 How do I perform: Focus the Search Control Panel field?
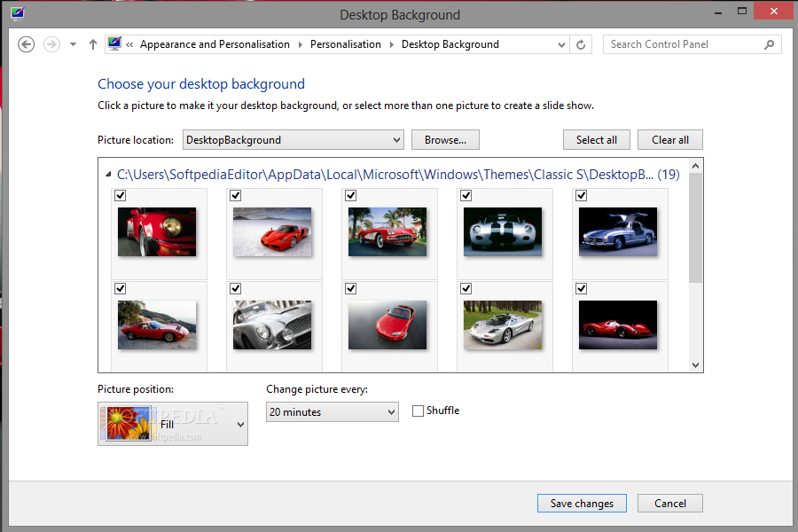point(692,44)
